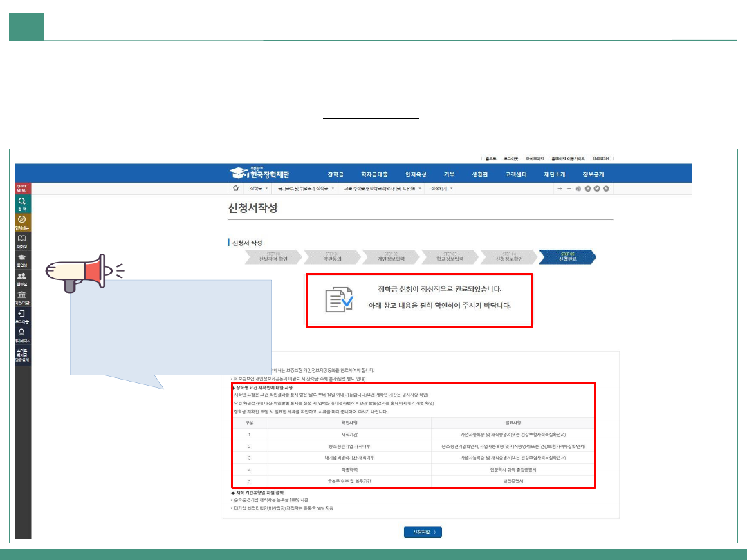Select the STEP 05 신청완료 step
The width and height of the screenshot is (747, 560).
pos(567,256)
